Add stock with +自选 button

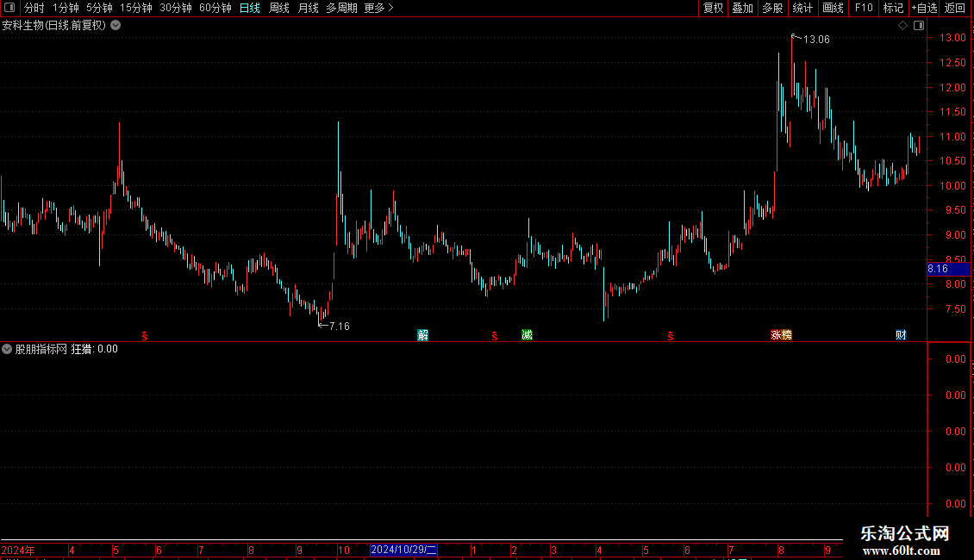coord(924,8)
